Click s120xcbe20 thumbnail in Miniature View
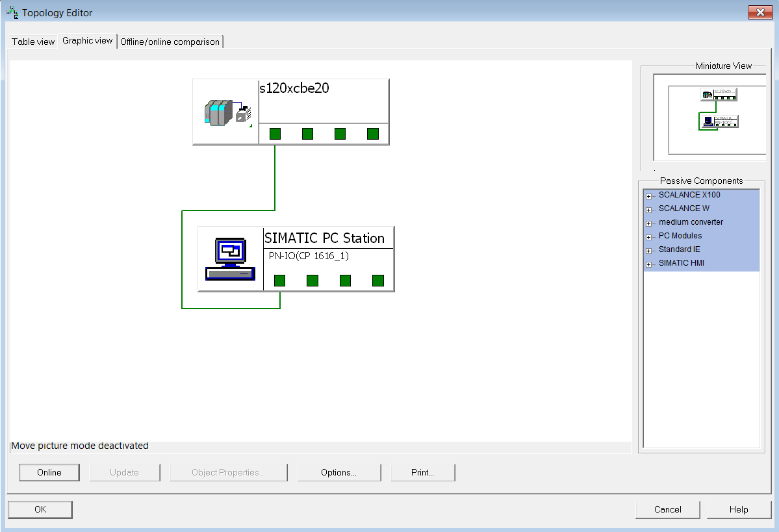This screenshot has height=532, width=779. (x=719, y=94)
